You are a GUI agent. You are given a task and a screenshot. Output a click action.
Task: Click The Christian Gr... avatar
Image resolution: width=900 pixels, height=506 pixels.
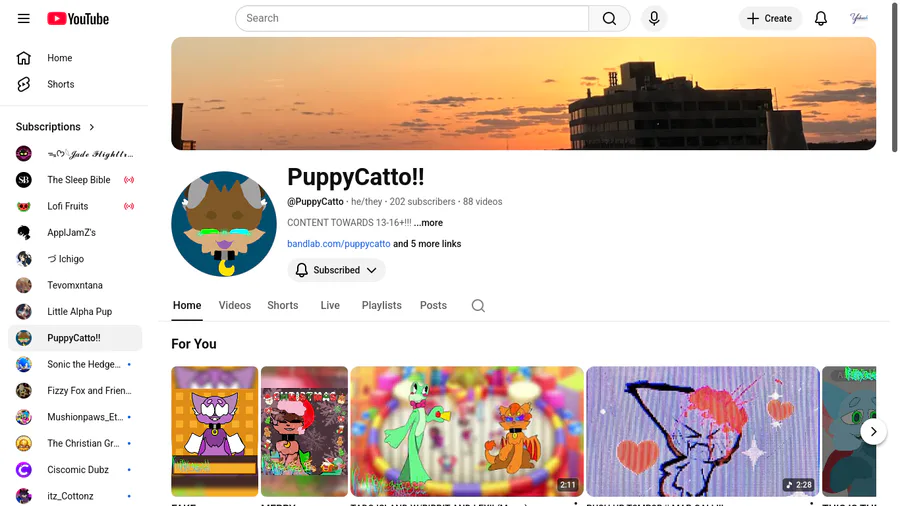(24, 443)
